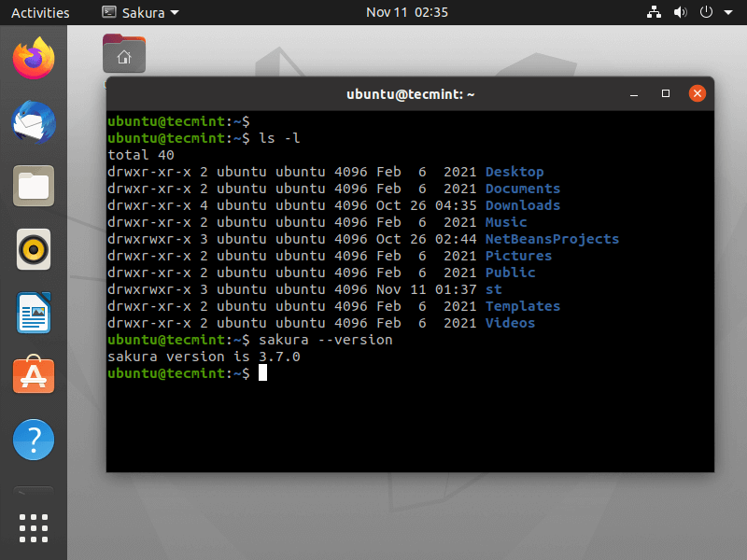Screen dimensions: 747x560
Task: Launch Thunderbird mail from the dock
Action: pos(34,122)
